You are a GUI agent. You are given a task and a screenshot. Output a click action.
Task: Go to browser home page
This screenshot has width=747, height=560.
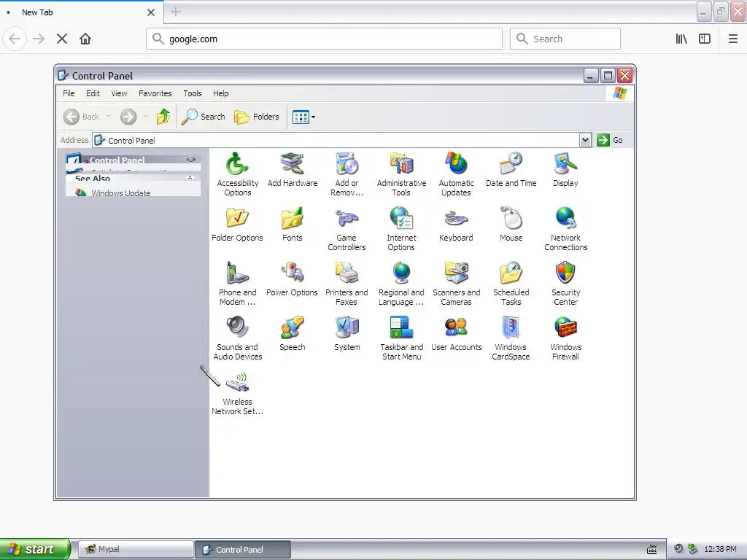[85, 39]
